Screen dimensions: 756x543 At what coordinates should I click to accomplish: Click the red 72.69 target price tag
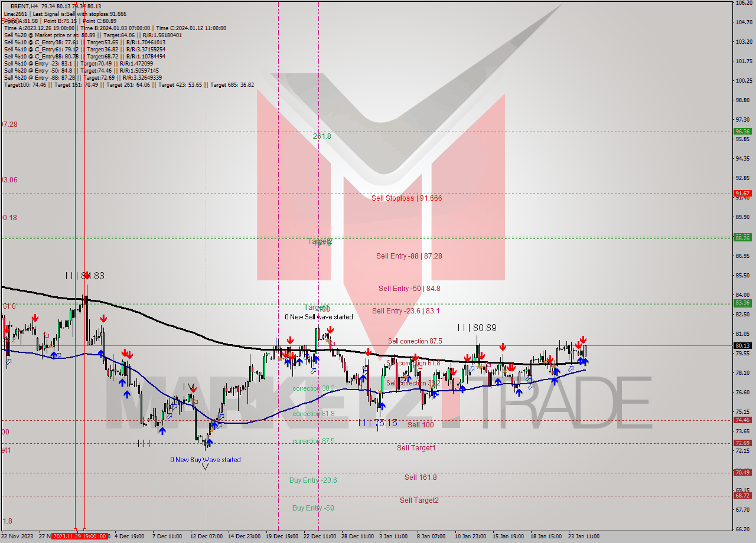(742, 443)
